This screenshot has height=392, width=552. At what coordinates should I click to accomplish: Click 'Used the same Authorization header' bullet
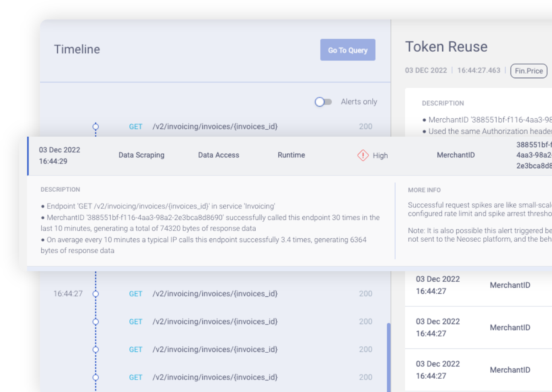coord(487,132)
